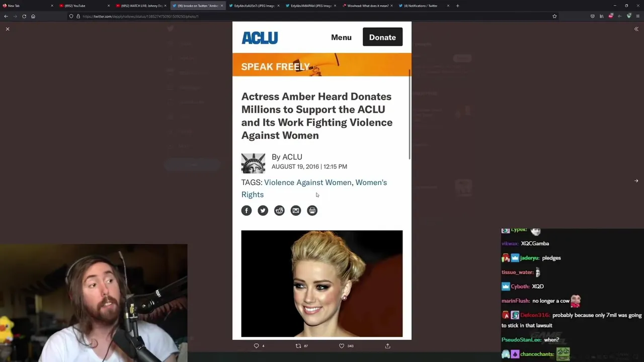Bookmark this page with star icon

point(554,16)
